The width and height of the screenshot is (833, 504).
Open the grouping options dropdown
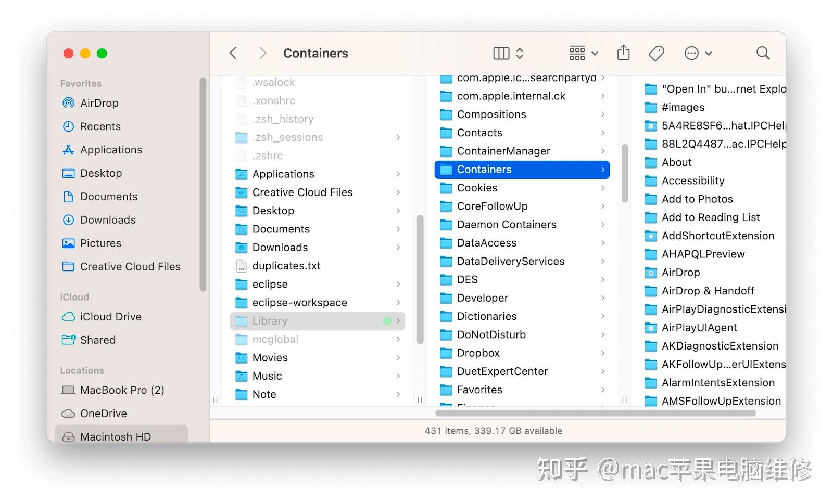(x=583, y=53)
